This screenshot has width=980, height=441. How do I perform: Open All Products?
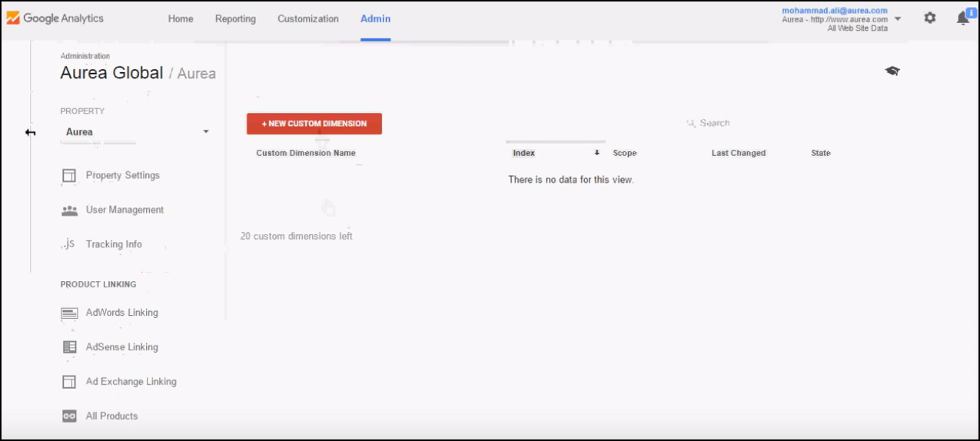tap(112, 416)
